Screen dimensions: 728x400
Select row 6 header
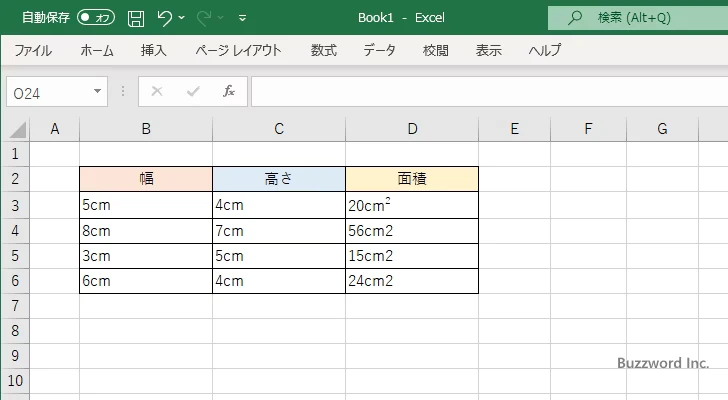15,281
